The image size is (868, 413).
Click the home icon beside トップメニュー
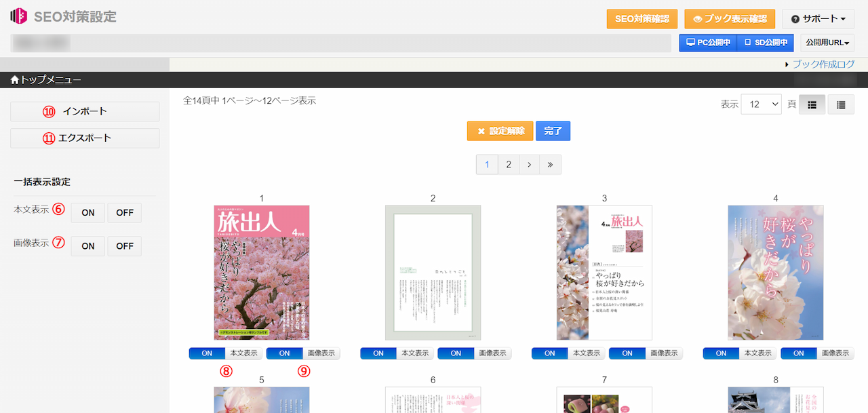coord(14,79)
